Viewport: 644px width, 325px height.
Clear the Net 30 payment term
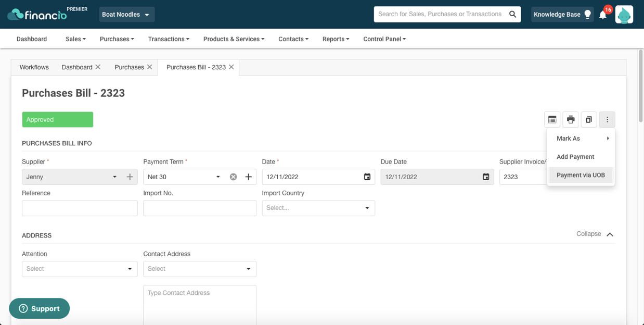233,177
